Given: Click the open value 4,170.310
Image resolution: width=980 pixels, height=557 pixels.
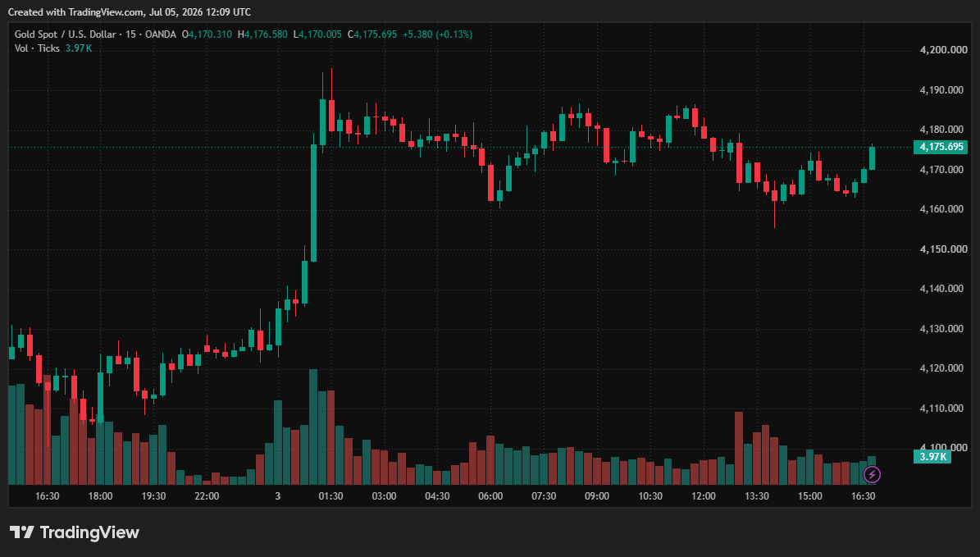Looking at the screenshot, I should click(x=210, y=34).
